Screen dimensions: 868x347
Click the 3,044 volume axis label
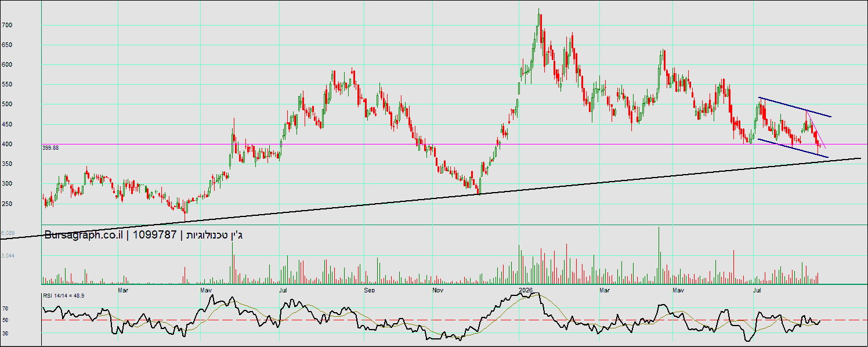point(8,255)
